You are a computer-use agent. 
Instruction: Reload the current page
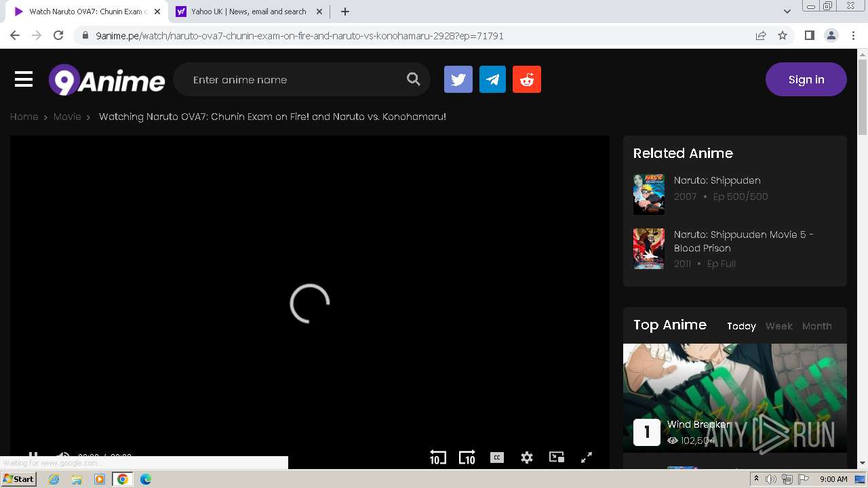[x=58, y=35]
